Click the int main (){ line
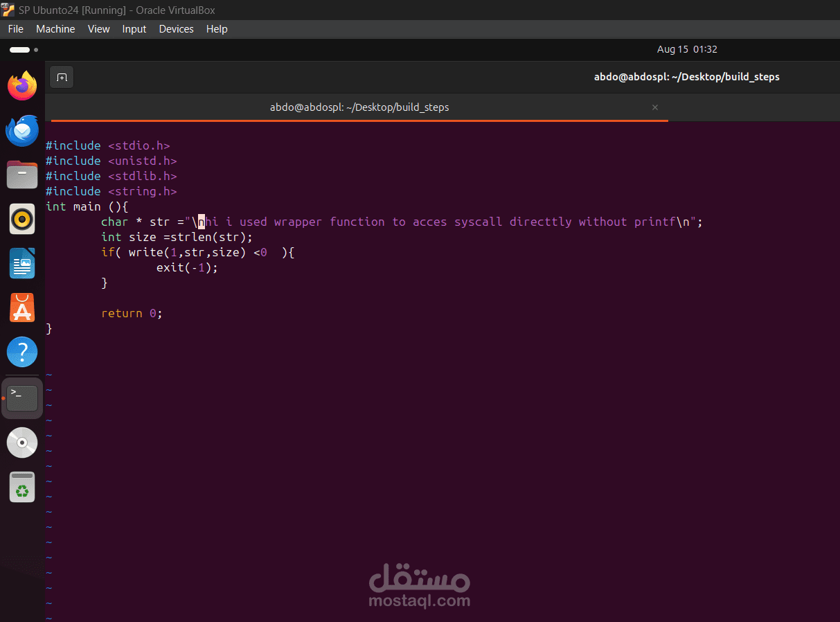 (x=87, y=206)
